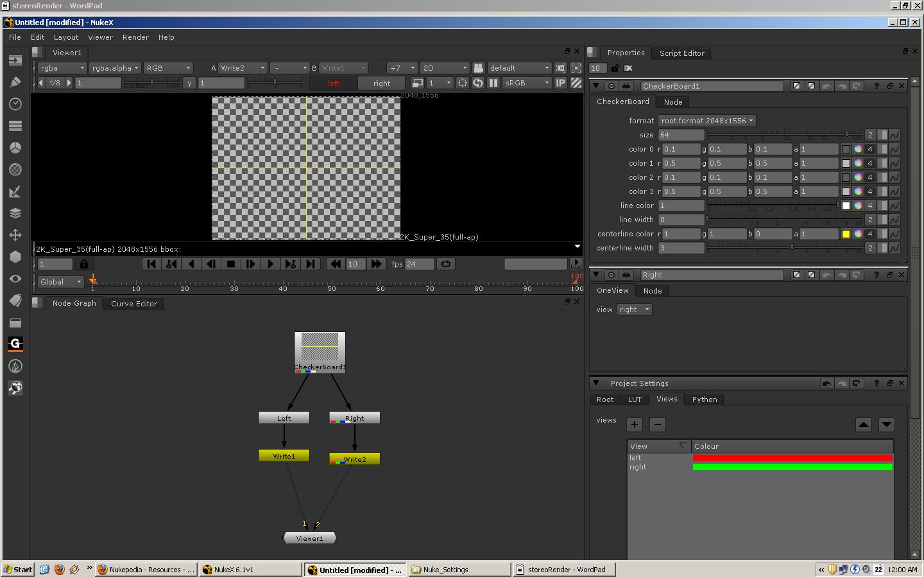
Task: Open the LUT tab in Project Settings
Action: (x=635, y=399)
